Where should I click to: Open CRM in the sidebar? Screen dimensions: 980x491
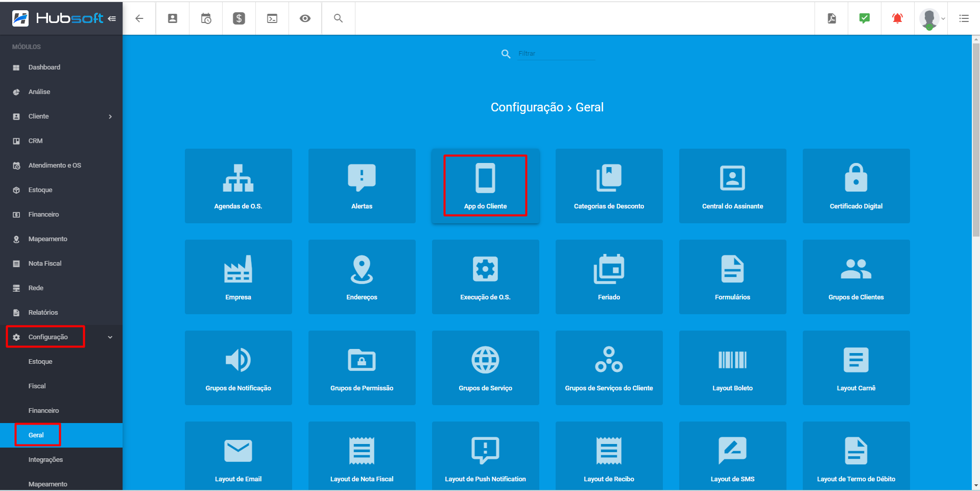(61, 141)
